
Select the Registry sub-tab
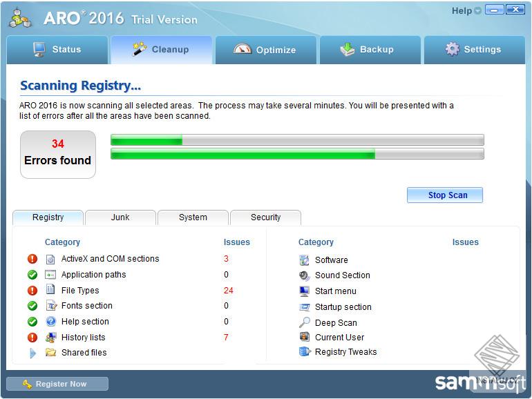tap(48, 217)
